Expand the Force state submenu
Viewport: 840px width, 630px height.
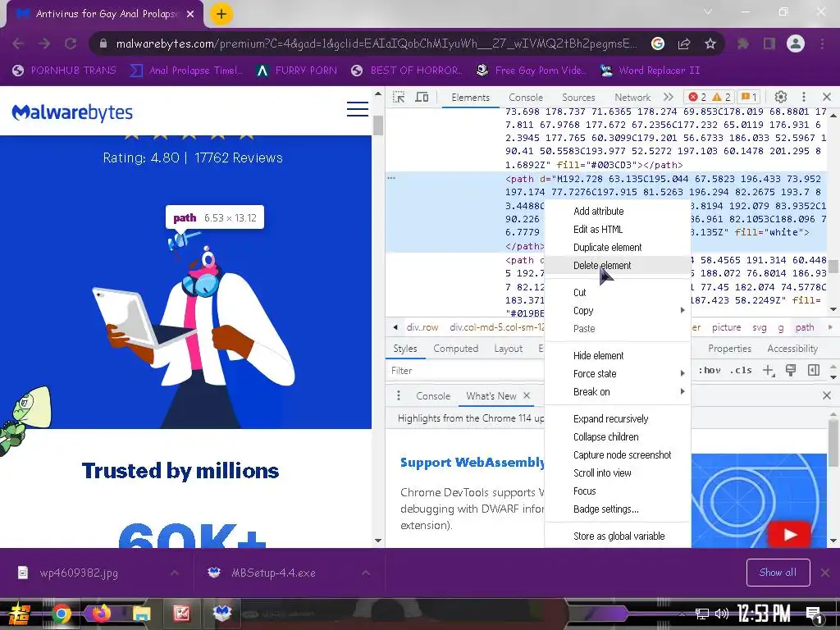click(618, 374)
